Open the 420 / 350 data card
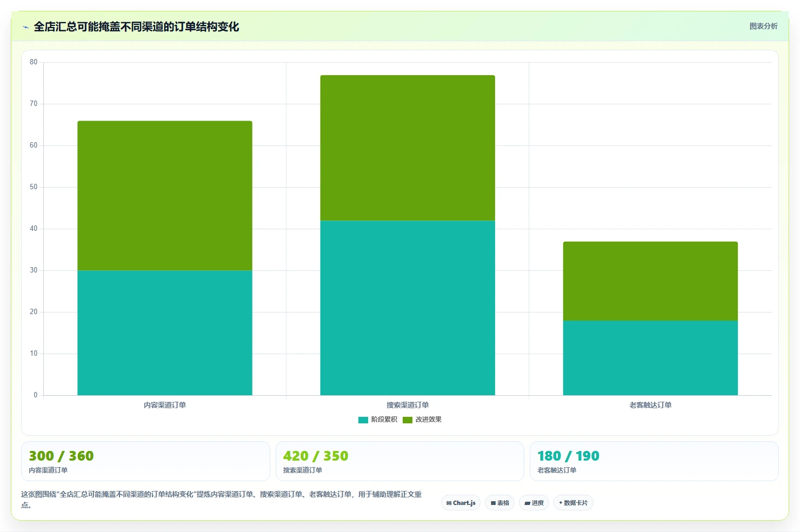The height and width of the screenshot is (532, 800). pos(400,461)
